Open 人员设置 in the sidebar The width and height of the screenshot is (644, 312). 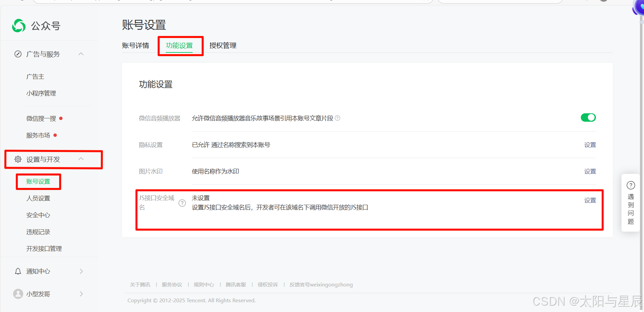(x=38, y=198)
